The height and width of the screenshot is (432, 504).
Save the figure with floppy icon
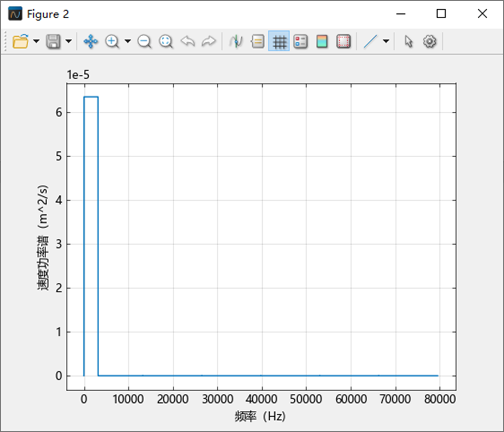[x=54, y=41]
